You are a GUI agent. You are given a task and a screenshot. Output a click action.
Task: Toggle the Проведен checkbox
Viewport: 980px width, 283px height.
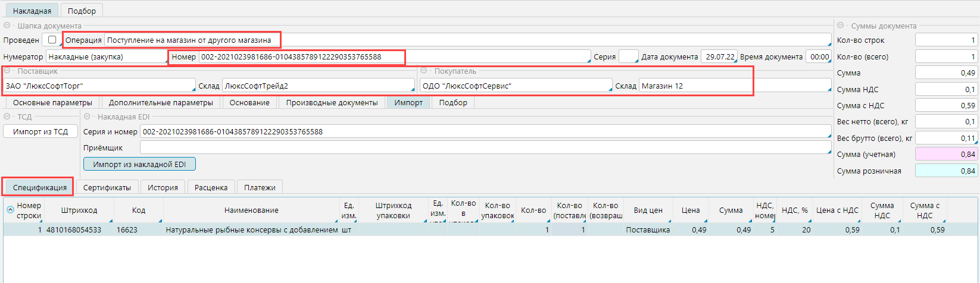point(52,40)
